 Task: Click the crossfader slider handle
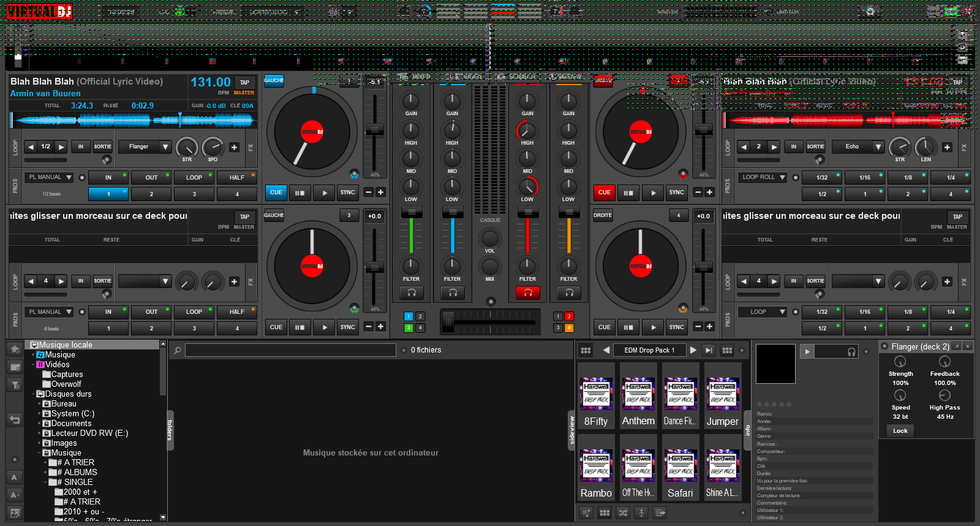click(448, 321)
